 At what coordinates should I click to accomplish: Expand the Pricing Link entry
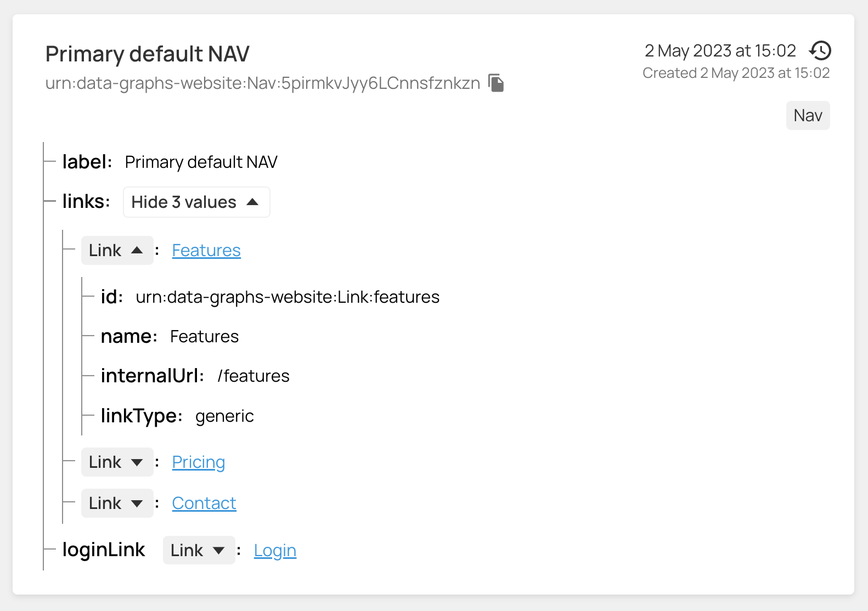tap(117, 462)
